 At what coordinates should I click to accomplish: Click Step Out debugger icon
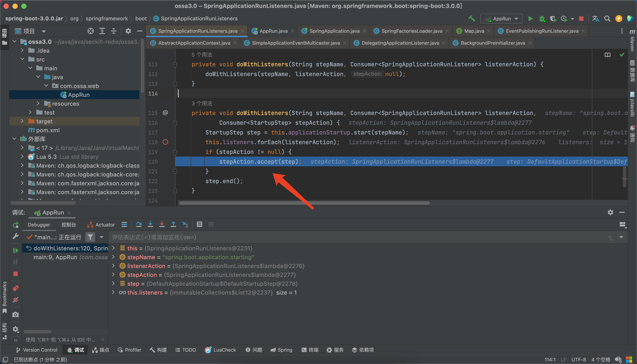point(173,224)
